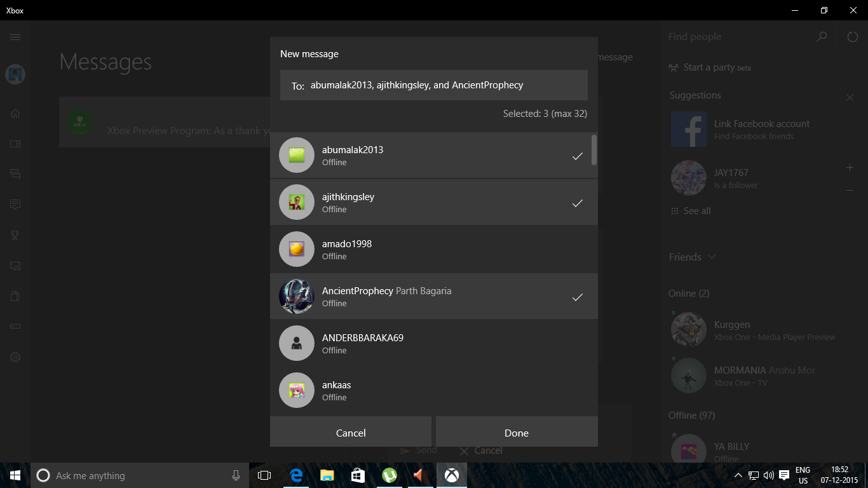868x488 pixels.
Task: Click Cortana Ask me anything box
Action: (140, 475)
